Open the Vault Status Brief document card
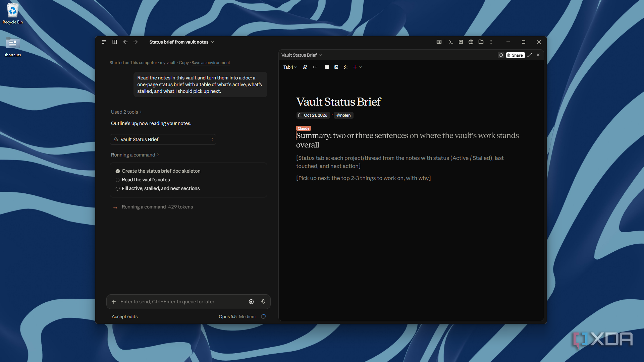 point(163,139)
